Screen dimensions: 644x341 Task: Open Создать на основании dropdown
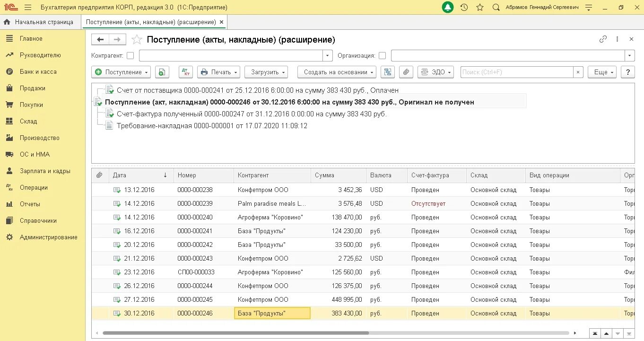(337, 72)
